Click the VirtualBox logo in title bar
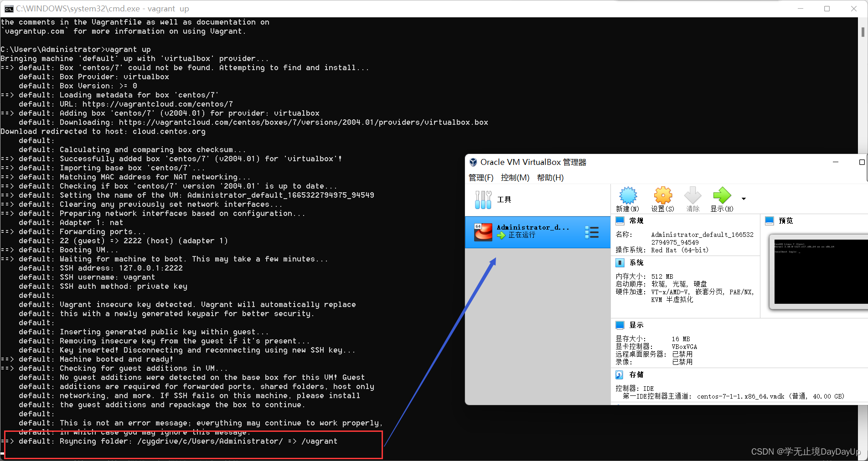 (473, 162)
